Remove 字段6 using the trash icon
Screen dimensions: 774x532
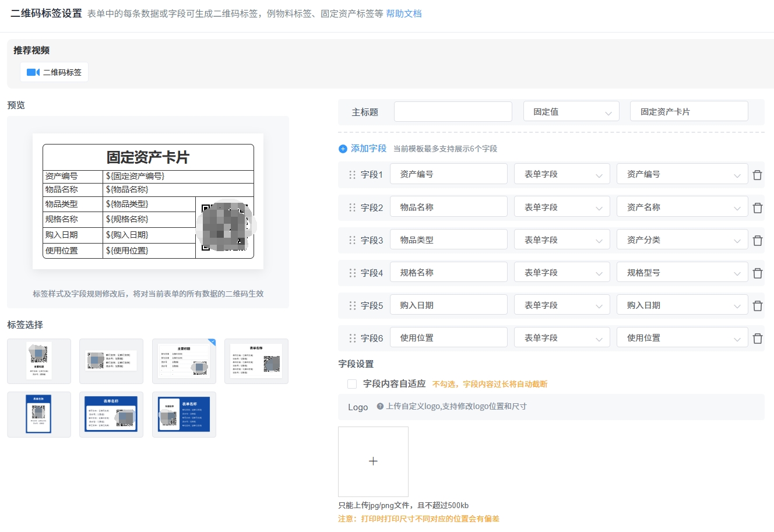click(x=757, y=339)
